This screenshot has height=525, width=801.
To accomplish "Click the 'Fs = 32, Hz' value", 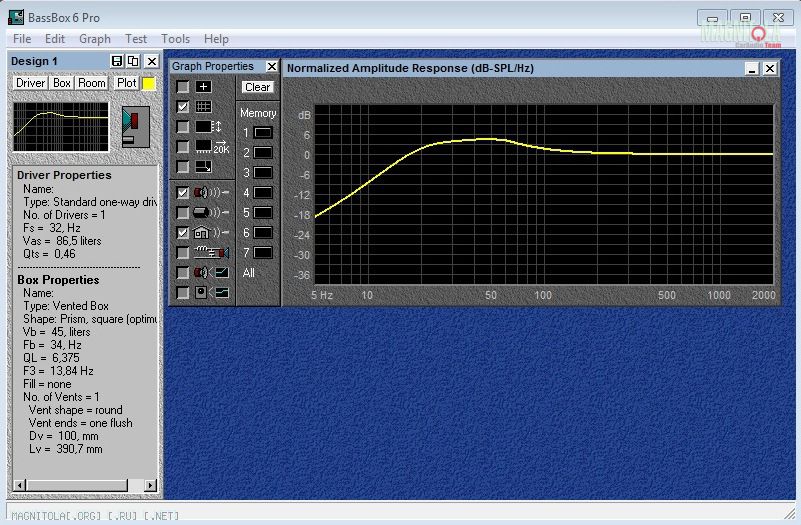I will pos(52,228).
